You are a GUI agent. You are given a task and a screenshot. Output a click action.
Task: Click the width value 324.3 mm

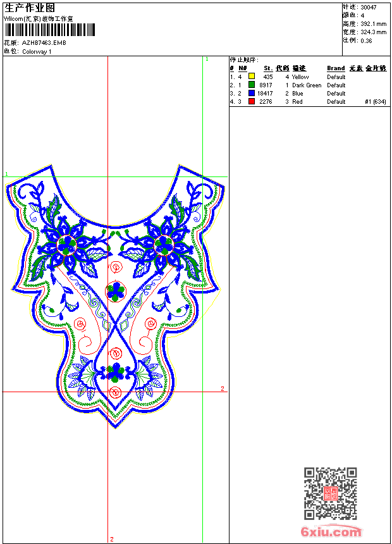(x=373, y=32)
